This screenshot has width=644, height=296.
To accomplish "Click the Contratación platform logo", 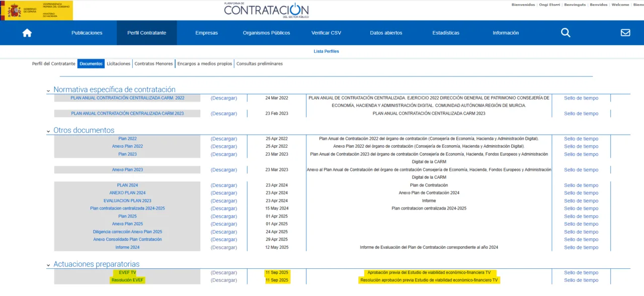I will tap(266, 10).
